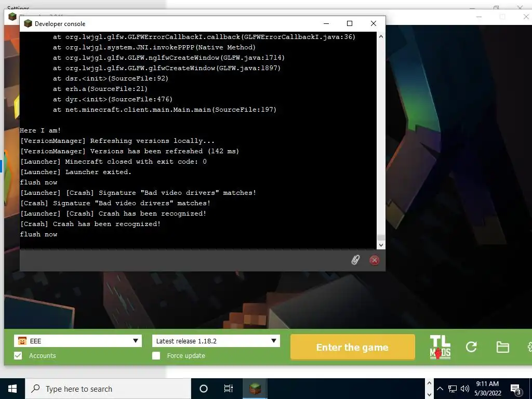Click scroll down arrow in console

point(381,245)
